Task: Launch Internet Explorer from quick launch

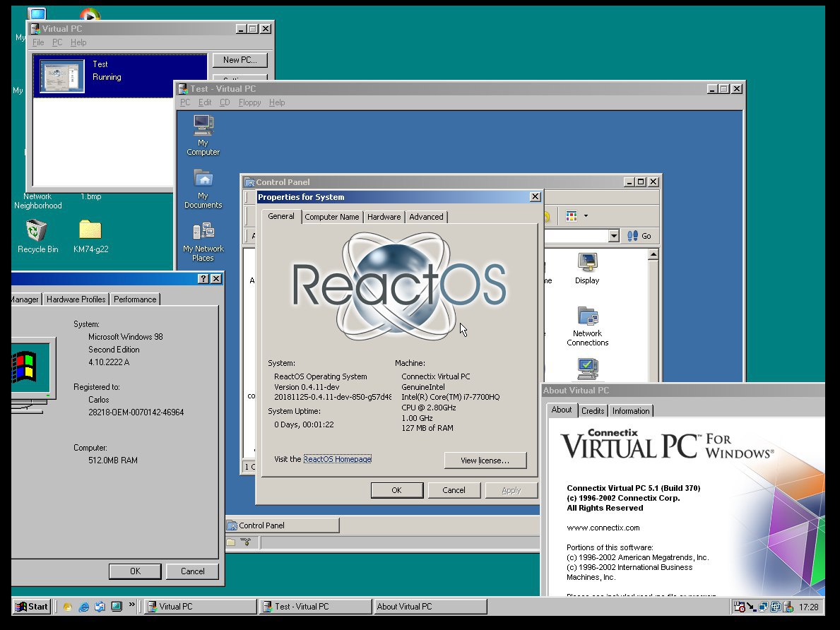Action: click(x=83, y=607)
